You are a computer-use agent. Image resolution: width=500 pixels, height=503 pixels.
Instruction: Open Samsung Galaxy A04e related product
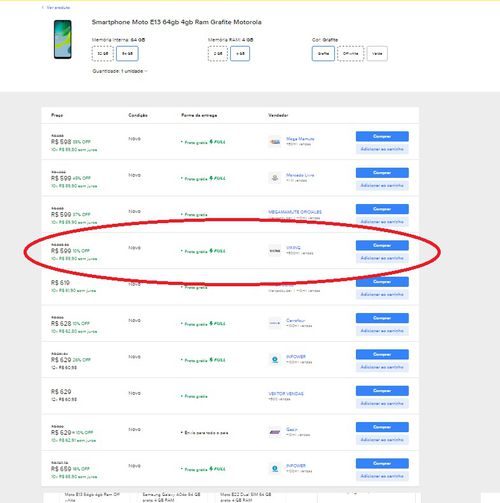(x=171, y=497)
